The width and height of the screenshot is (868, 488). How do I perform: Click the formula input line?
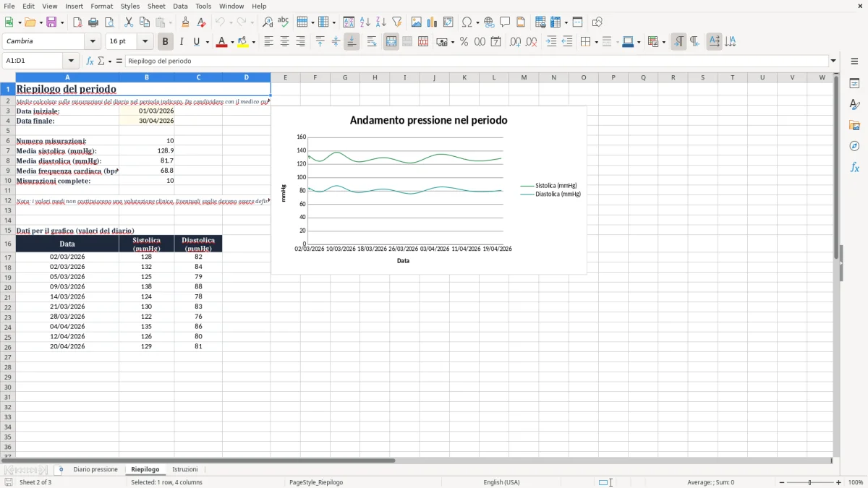point(476,61)
